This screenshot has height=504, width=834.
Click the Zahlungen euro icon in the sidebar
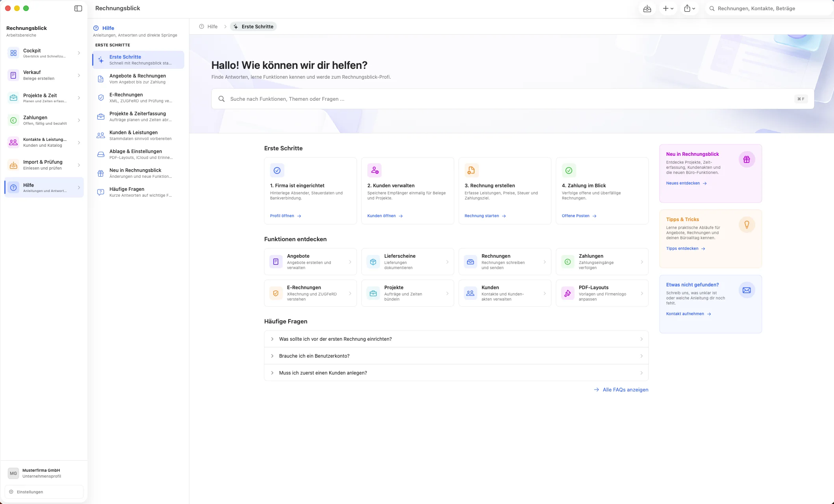(x=13, y=120)
